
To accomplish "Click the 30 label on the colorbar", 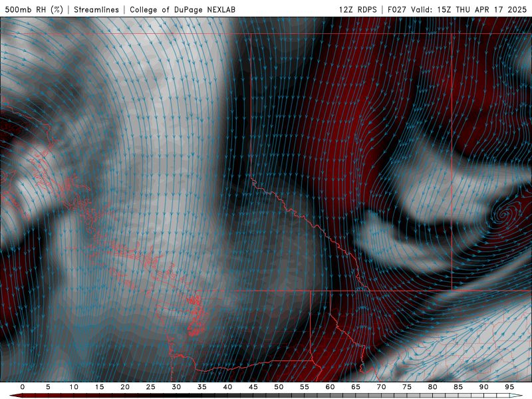I will coord(176,387).
